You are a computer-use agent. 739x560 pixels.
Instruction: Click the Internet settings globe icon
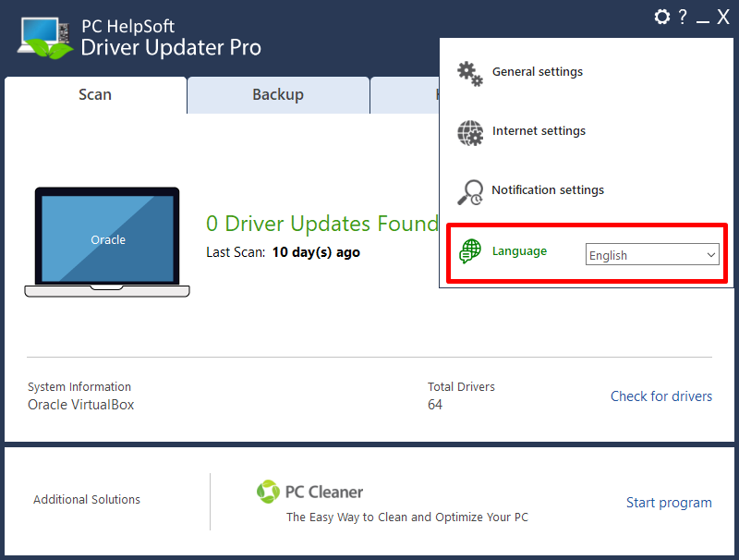click(470, 133)
